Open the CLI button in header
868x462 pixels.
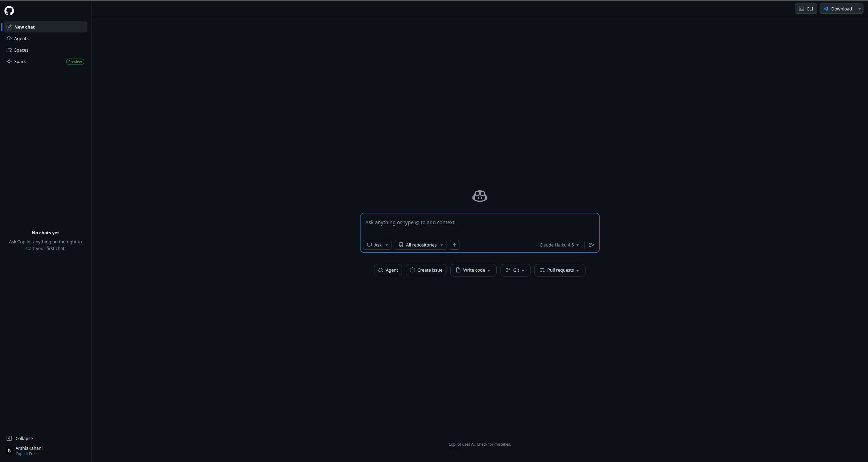(806, 9)
